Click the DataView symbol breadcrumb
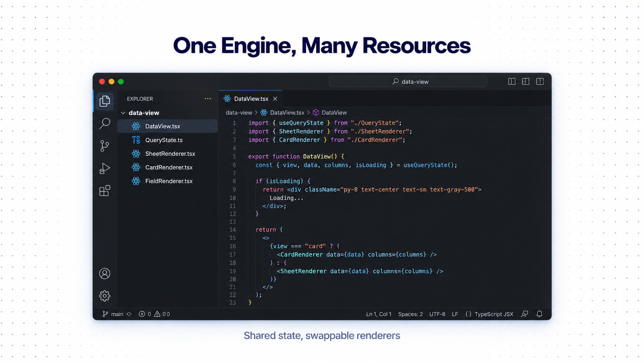 pos(330,113)
